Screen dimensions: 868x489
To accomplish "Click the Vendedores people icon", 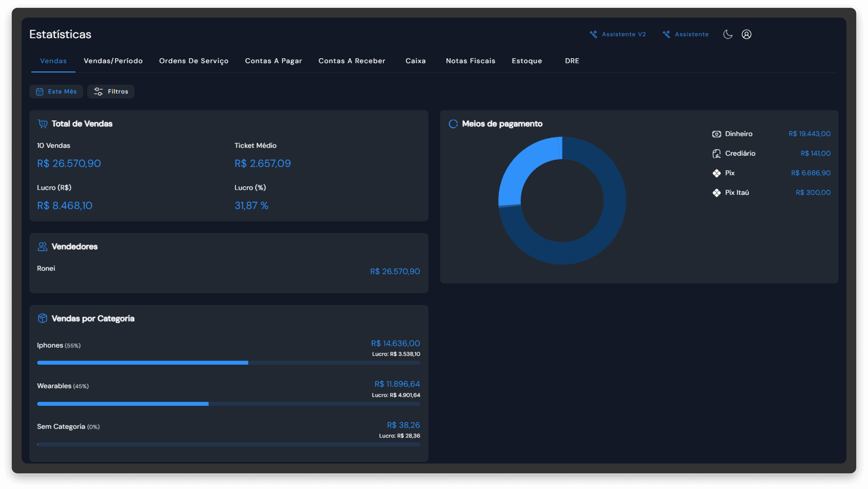I will tap(42, 247).
